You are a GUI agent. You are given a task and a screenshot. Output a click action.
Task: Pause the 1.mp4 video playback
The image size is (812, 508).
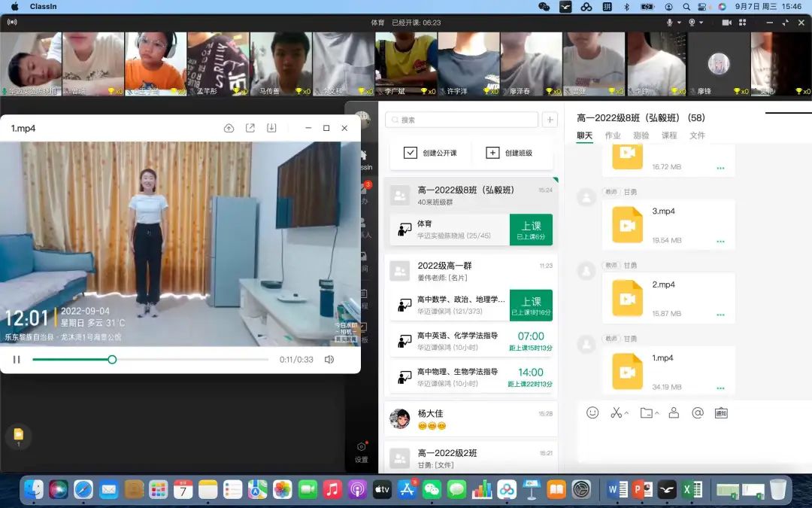17,360
